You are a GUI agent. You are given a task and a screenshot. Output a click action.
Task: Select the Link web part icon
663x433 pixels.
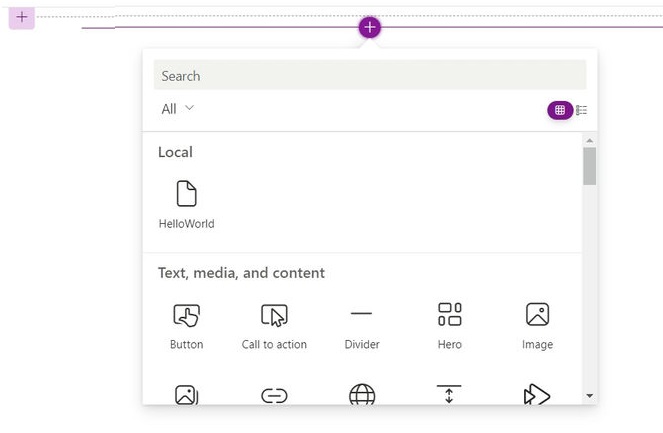(274, 396)
